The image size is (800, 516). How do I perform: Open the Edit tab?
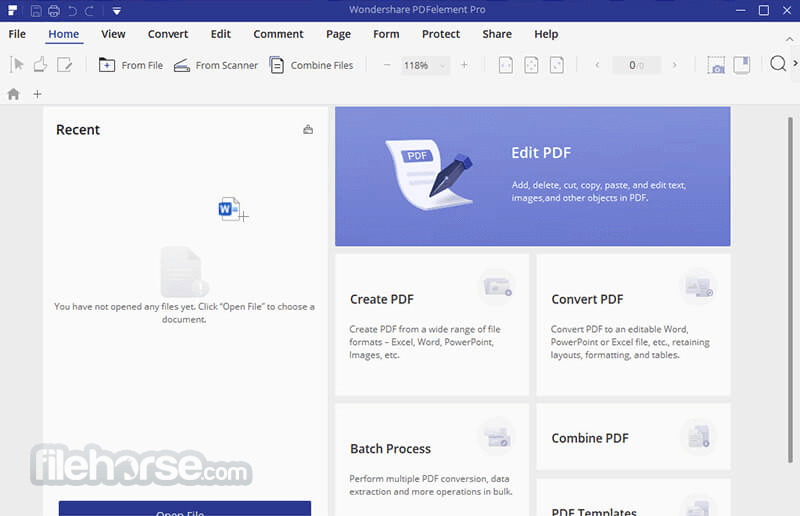[x=220, y=34]
